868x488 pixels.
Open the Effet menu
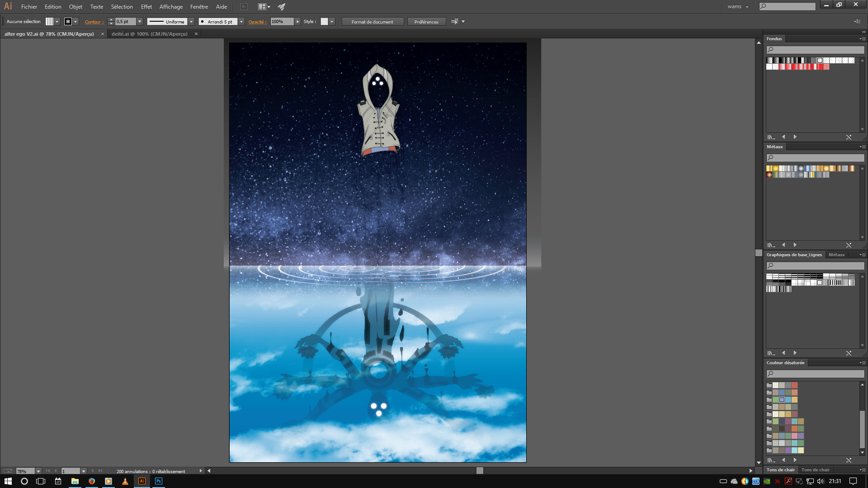tap(146, 7)
